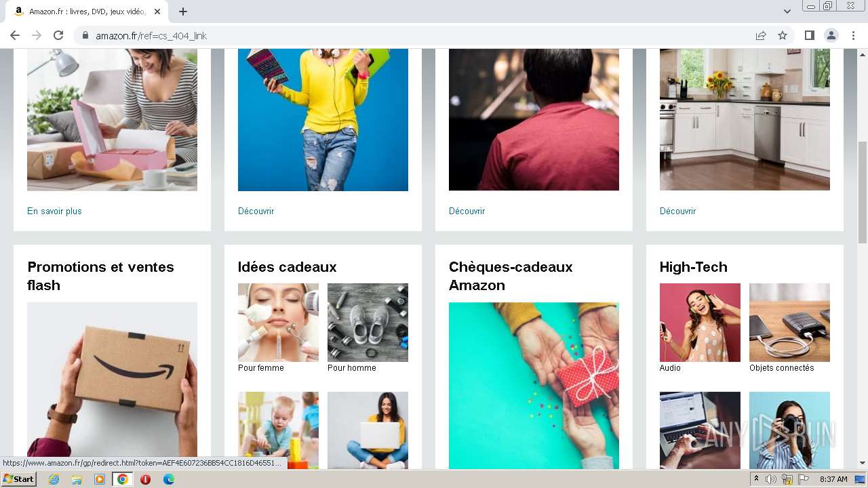Screen dimensions: 868x488
Task: Reload the page with the refresh icon
Action: [58, 35]
